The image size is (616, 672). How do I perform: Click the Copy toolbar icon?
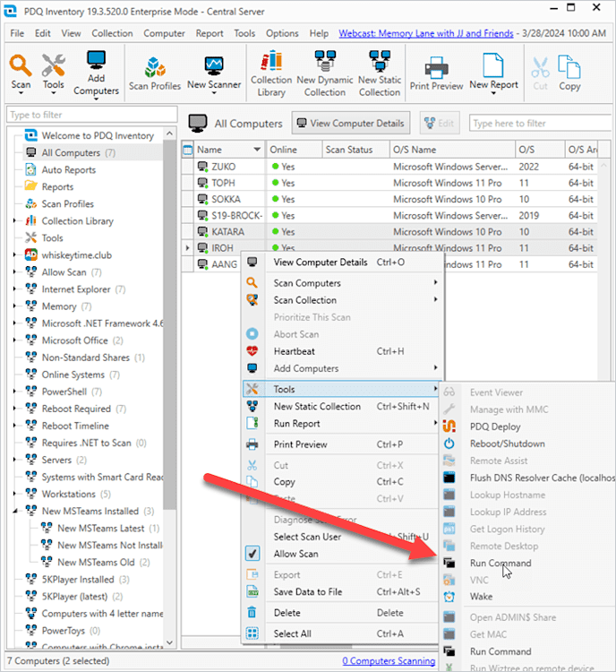coord(569,67)
